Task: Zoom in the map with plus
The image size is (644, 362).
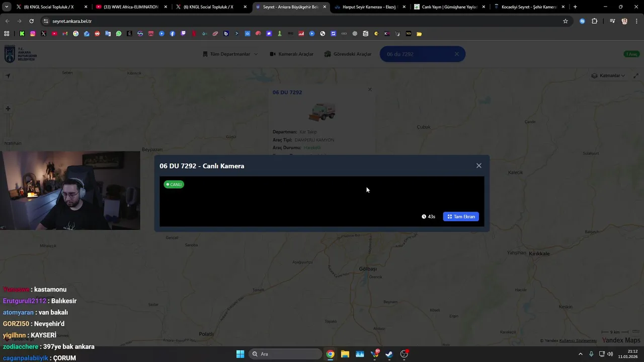Action: coord(8,109)
